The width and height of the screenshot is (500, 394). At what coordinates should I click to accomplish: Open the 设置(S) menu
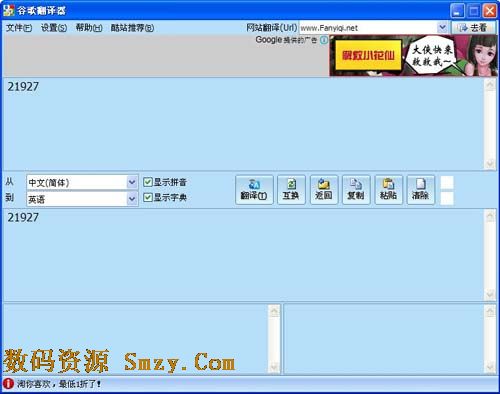[x=54, y=28]
